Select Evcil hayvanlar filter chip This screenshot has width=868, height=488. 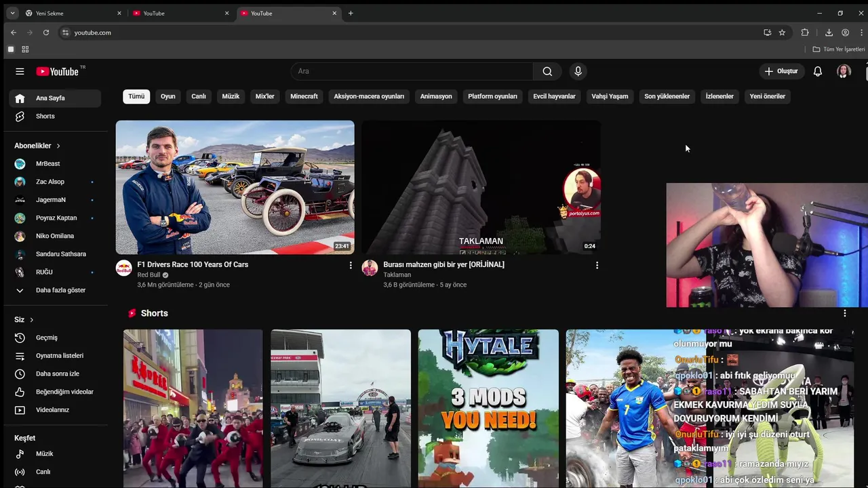554,96
